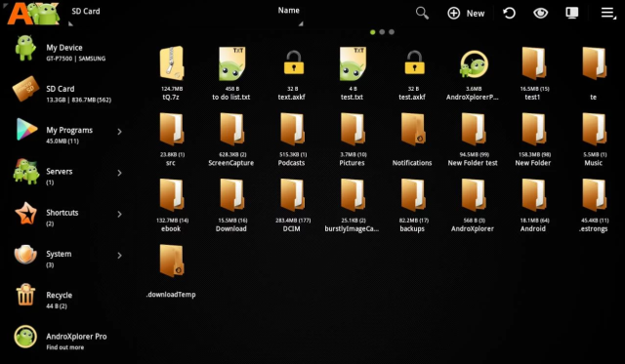Open the to do list.txt file
Screen dimensions: 625x364
(231, 73)
